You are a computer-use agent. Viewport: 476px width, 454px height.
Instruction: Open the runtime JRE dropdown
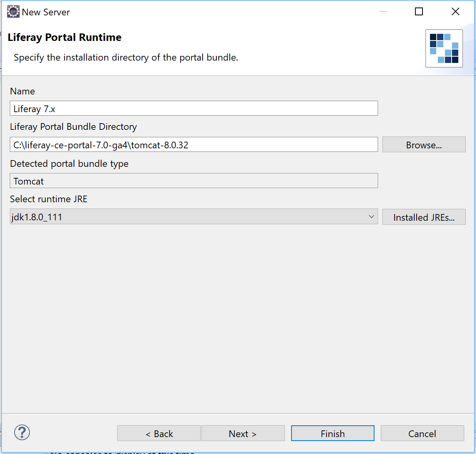pos(194,217)
